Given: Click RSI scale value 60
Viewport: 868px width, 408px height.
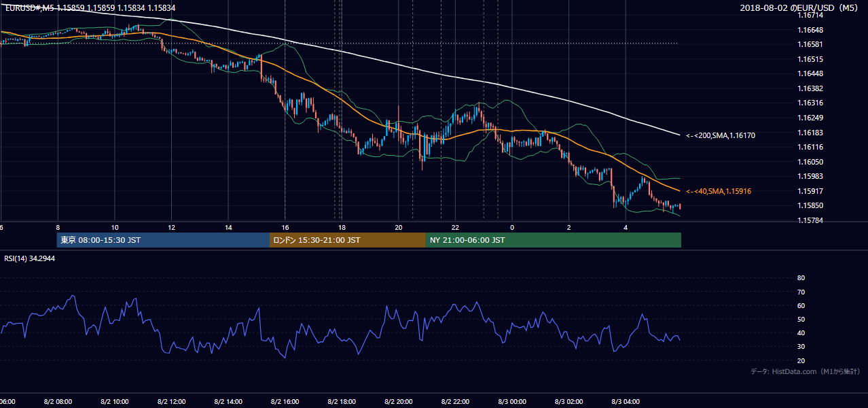Looking at the screenshot, I should [801, 305].
